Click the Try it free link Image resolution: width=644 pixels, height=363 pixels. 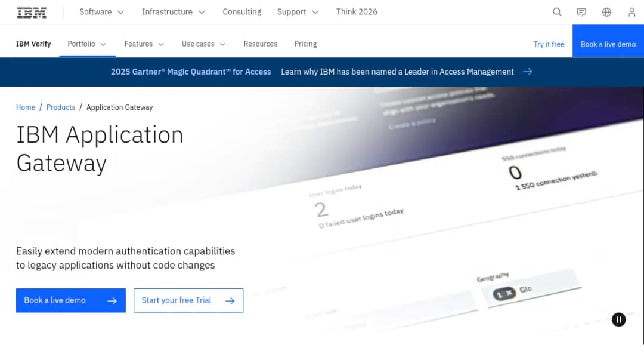click(x=549, y=44)
